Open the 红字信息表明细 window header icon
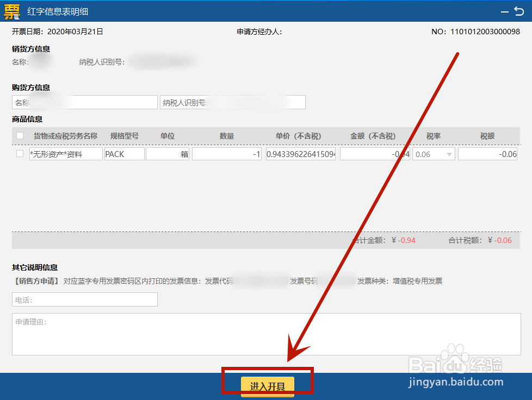Image resolution: width=532 pixels, height=400 pixels. pyautogui.click(x=12, y=11)
